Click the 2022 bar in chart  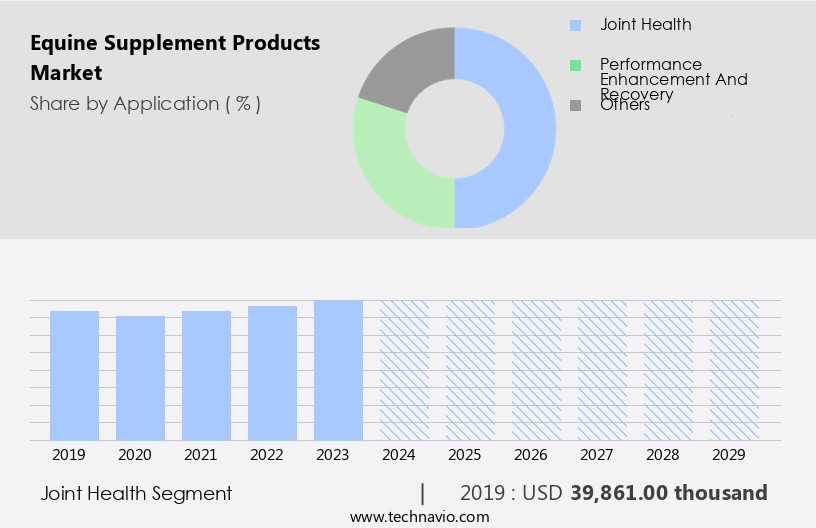[272, 373]
